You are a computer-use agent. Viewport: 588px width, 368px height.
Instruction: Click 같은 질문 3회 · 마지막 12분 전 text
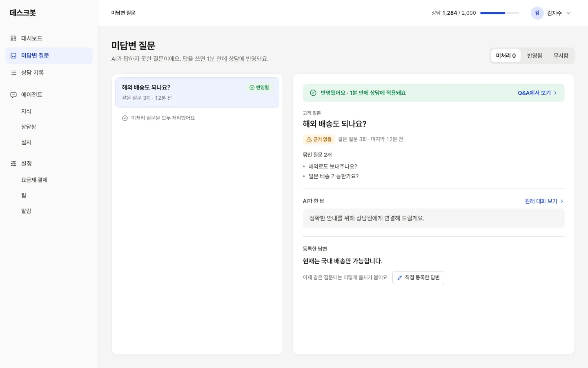pyautogui.click(x=370, y=139)
